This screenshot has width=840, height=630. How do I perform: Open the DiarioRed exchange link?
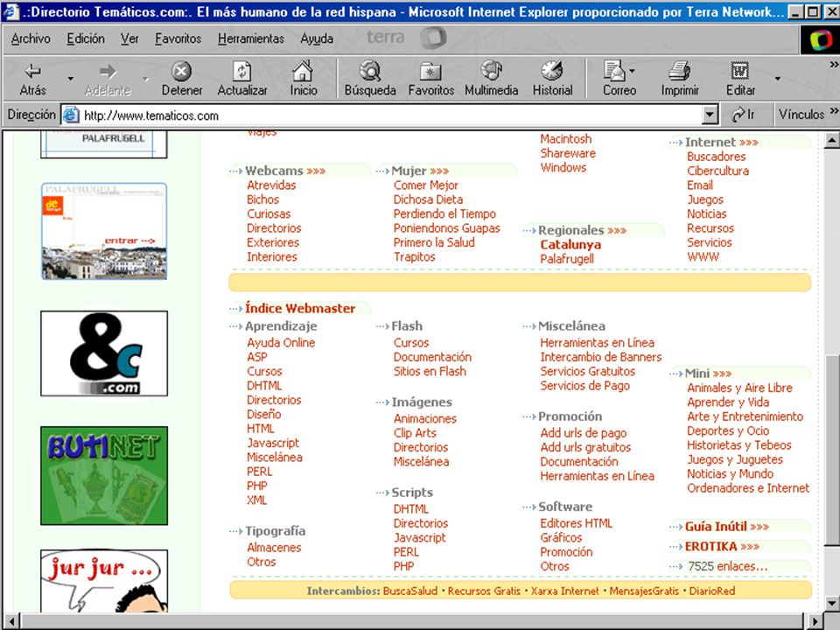(711, 591)
